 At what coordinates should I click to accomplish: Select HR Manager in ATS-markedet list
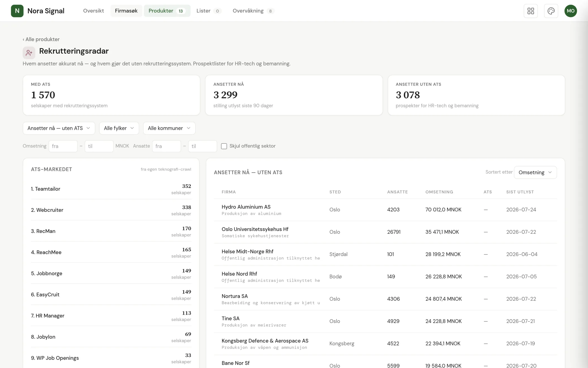coord(111,316)
